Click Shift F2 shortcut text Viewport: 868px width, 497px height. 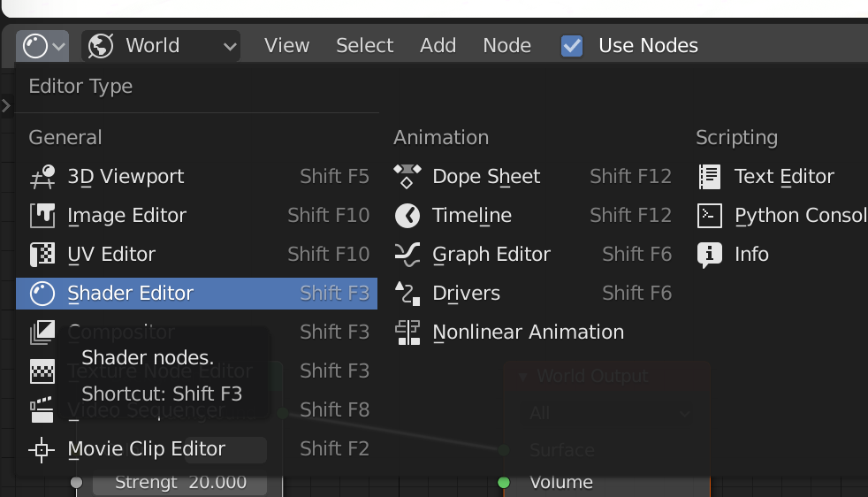(334, 448)
